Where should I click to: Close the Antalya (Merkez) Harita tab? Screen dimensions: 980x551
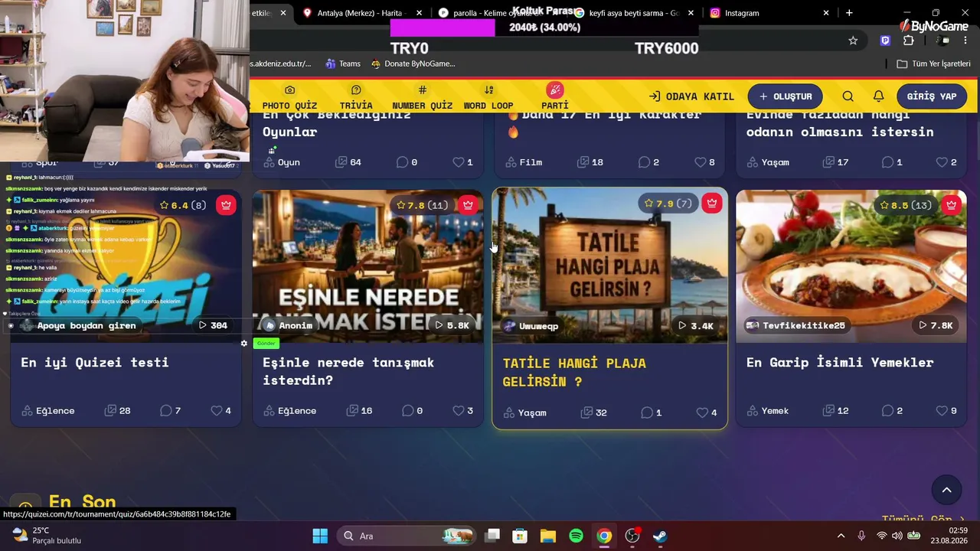tap(419, 13)
